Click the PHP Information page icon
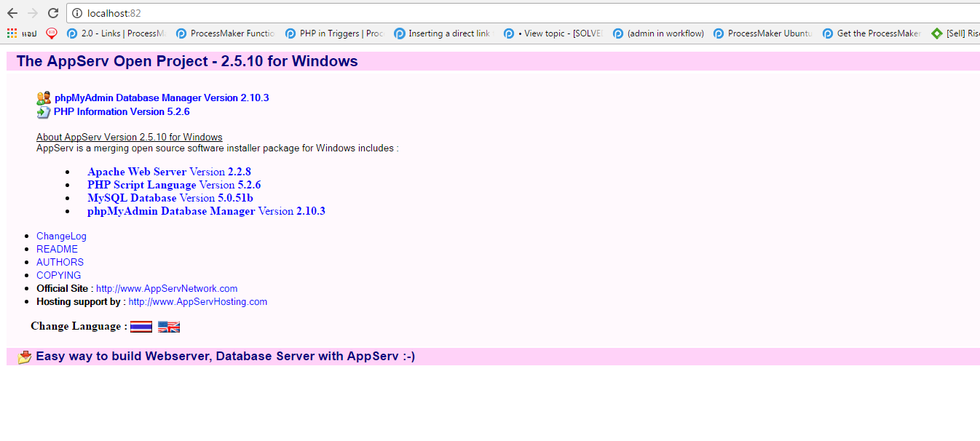980x441 pixels. tap(44, 112)
